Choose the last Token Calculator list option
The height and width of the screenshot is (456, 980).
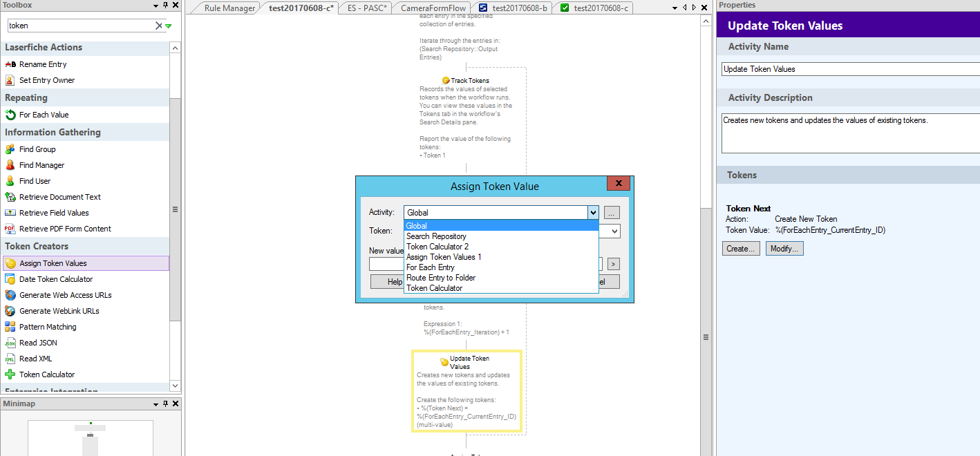point(501,288)
